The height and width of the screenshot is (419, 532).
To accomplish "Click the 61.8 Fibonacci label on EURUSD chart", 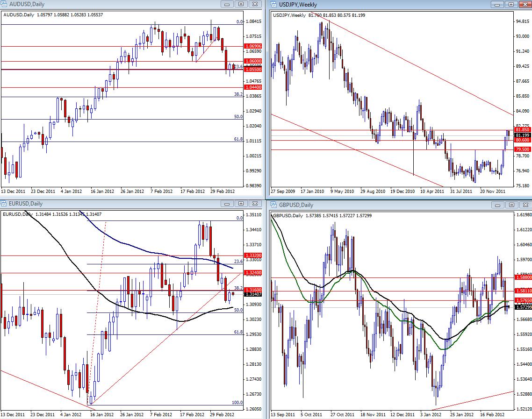I will (x=238, y=332).
